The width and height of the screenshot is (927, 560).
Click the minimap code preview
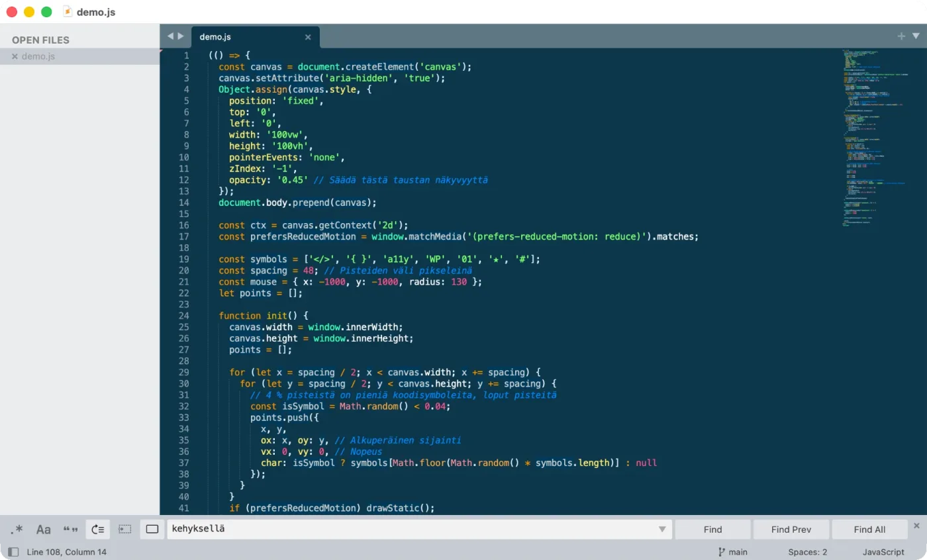pos(874,139)
